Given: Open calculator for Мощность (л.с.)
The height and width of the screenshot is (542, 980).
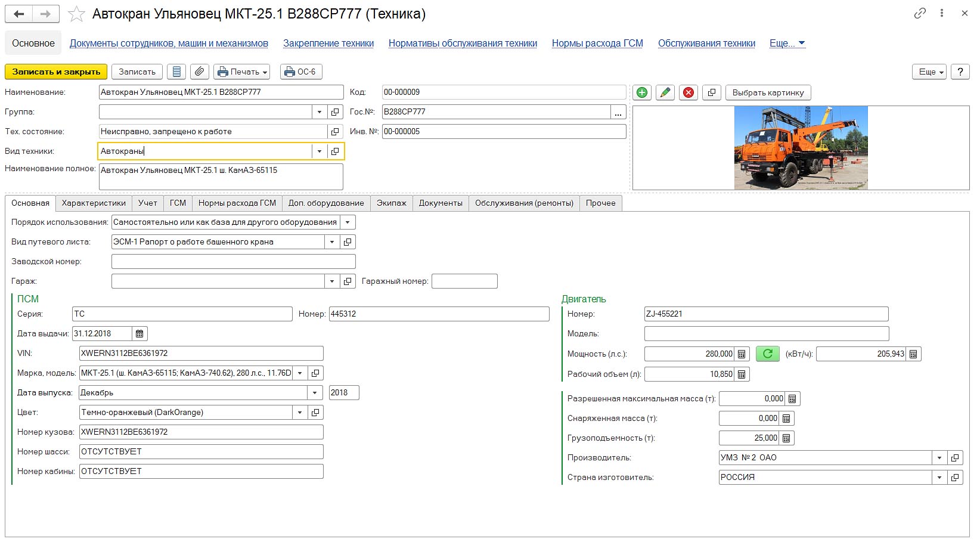Looking at the screenshot, I should click(x=742, y=354).
